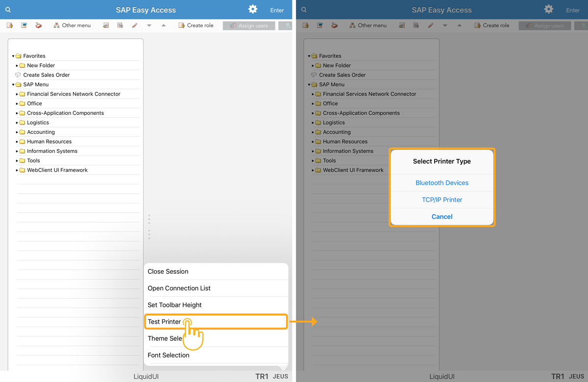The width and height of the screenshot is (588, 382).
Task: Click the red pencil icon in left toolbar
Action: pyautogui.click(x=135, y=25)
